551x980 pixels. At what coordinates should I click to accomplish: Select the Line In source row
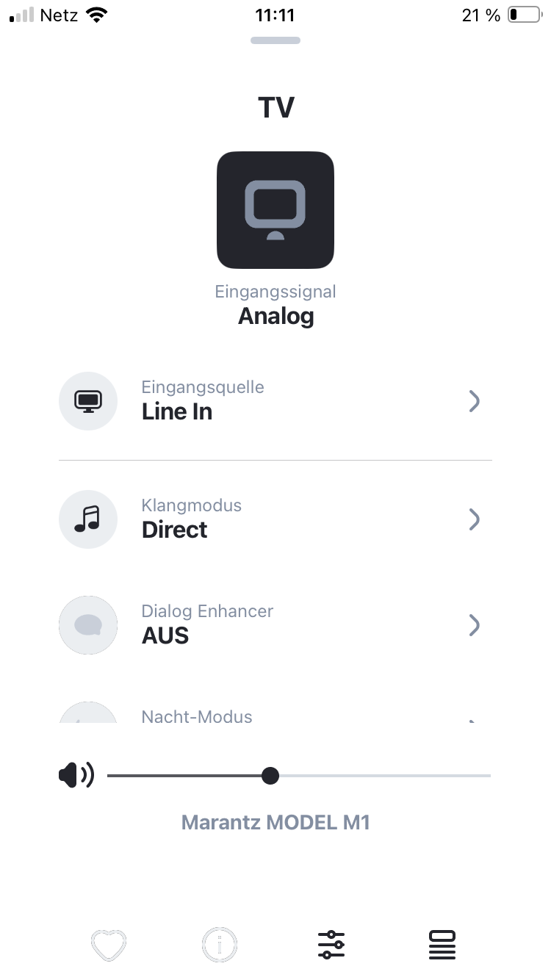pos(177,411)
